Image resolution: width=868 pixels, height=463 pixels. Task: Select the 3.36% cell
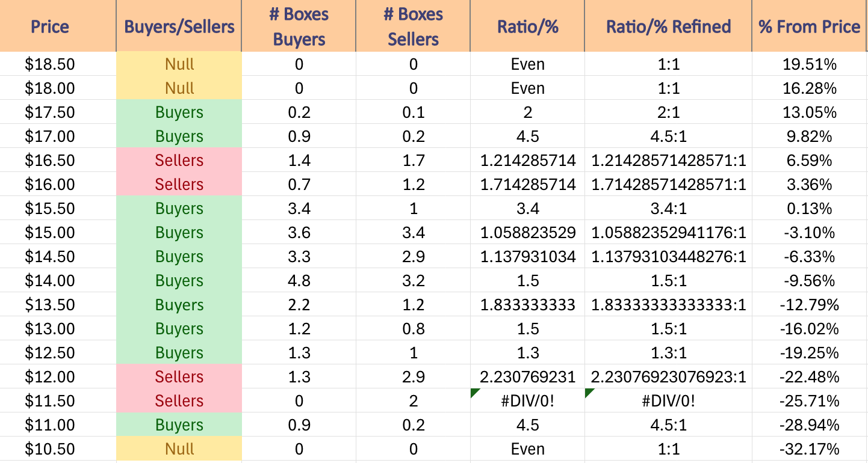coord(810,185)
